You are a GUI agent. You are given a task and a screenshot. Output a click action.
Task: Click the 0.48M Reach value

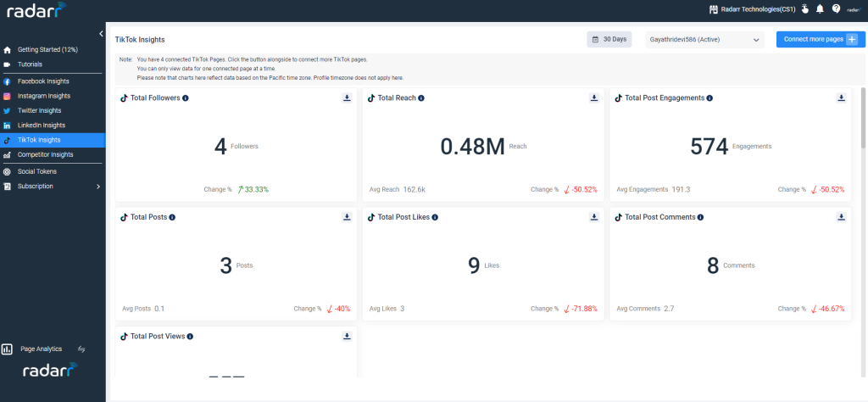(473, 147)
